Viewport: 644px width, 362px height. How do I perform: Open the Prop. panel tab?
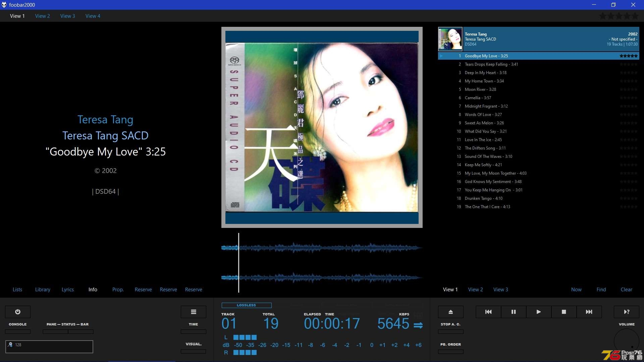(x=118, y=289)
